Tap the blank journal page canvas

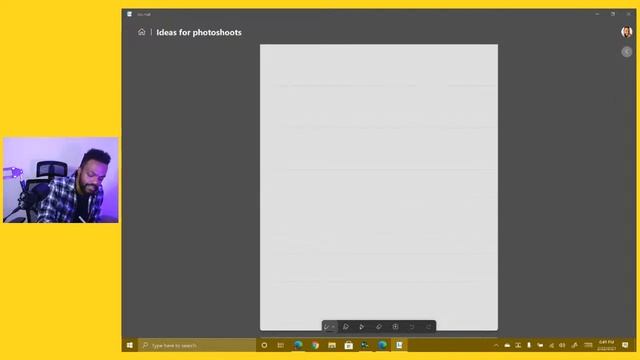[379, 187]
